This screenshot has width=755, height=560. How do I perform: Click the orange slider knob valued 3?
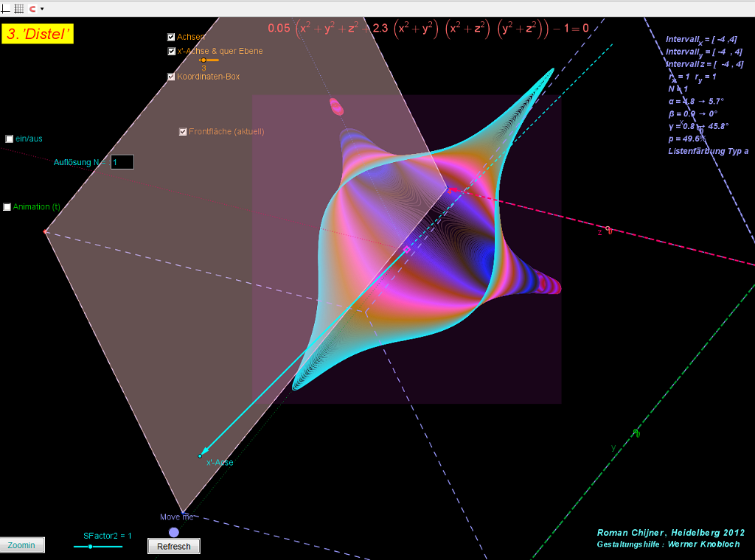(x=203, y=60)
